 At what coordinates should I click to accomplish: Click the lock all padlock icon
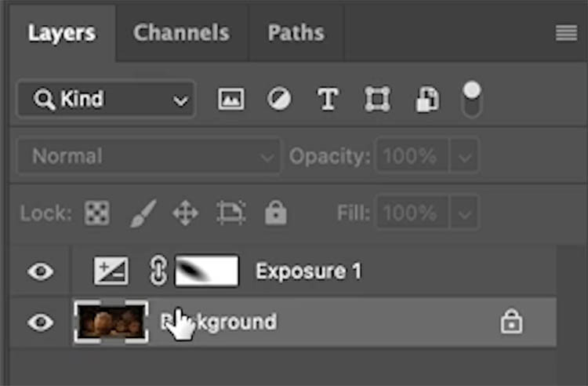(276, 213)
